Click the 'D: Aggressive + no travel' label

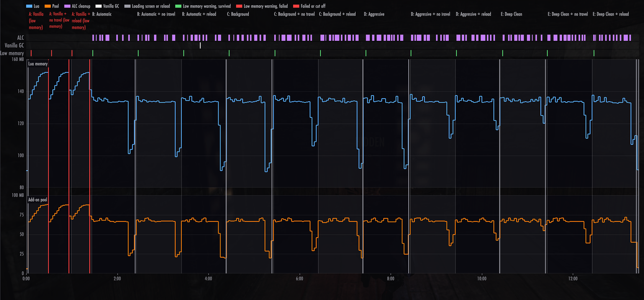(431, 14)
